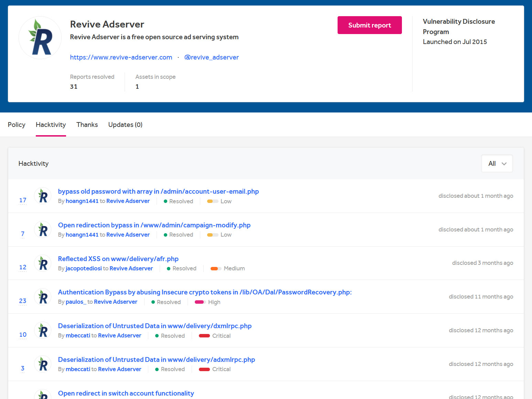Open Authentication Bypass PasswordRecovery.php report

click(x=205, y=292)
